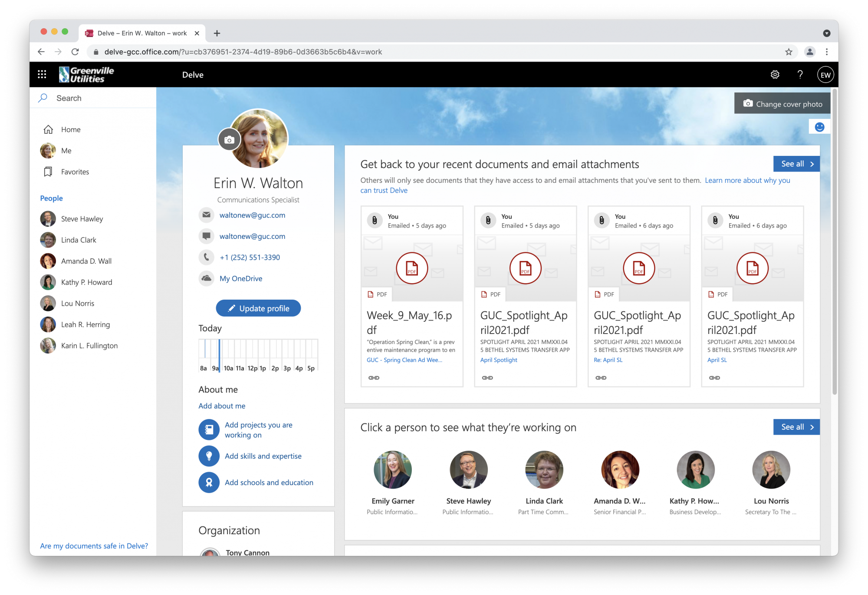Click the phone number +1 (252) 551-3390
Viewport: 868px width, 595px height.
tap(250, 257)
